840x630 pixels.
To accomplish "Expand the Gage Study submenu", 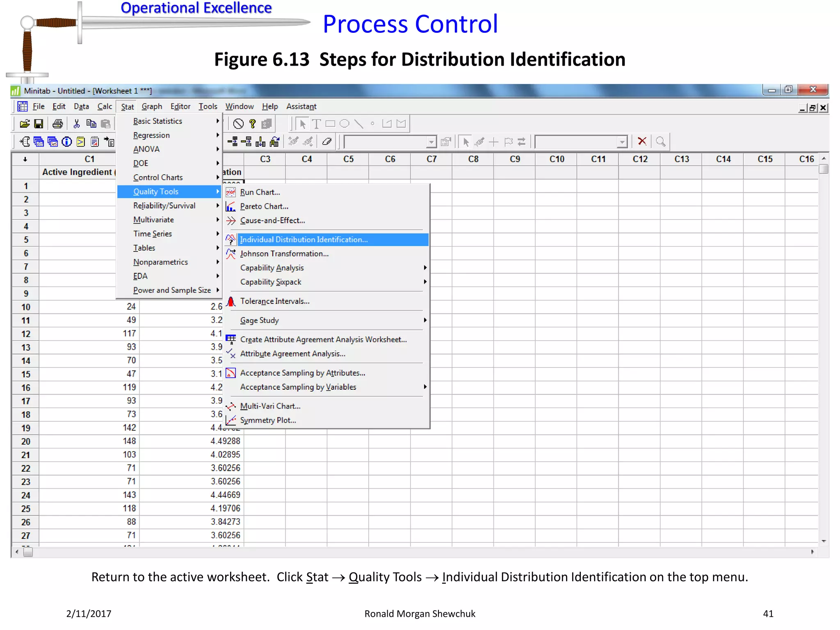I will tap(326, 320).
